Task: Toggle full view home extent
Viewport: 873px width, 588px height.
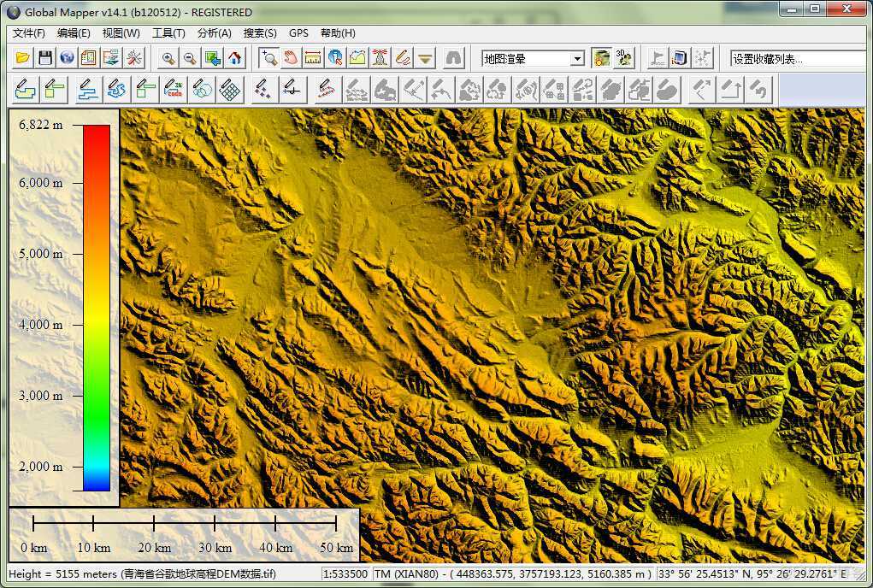Action: (x=235, y=58)
